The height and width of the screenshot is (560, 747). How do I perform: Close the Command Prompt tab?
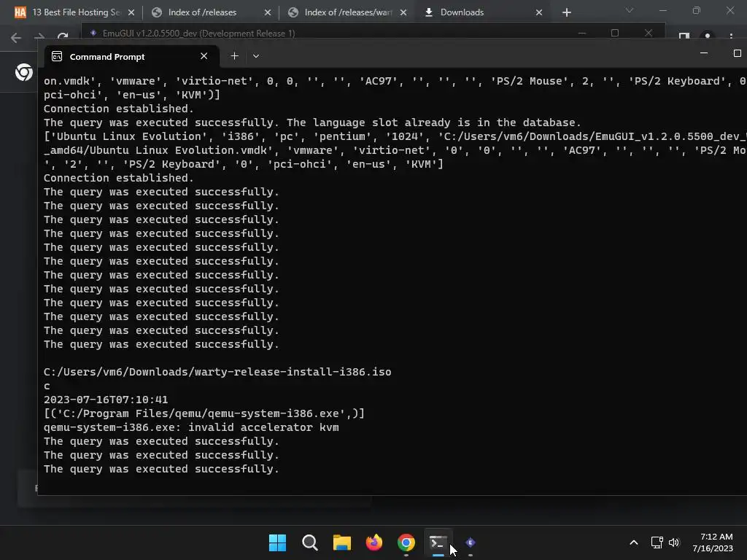(204, 56)
